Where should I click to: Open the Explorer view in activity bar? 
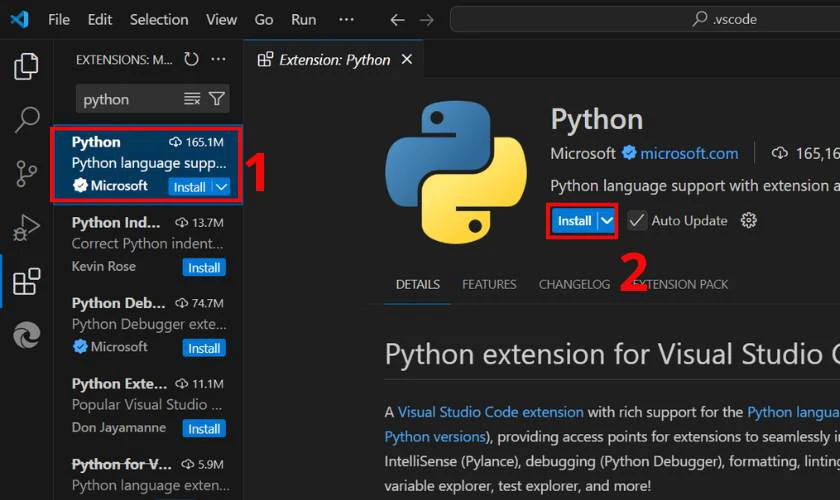point(26,66)
